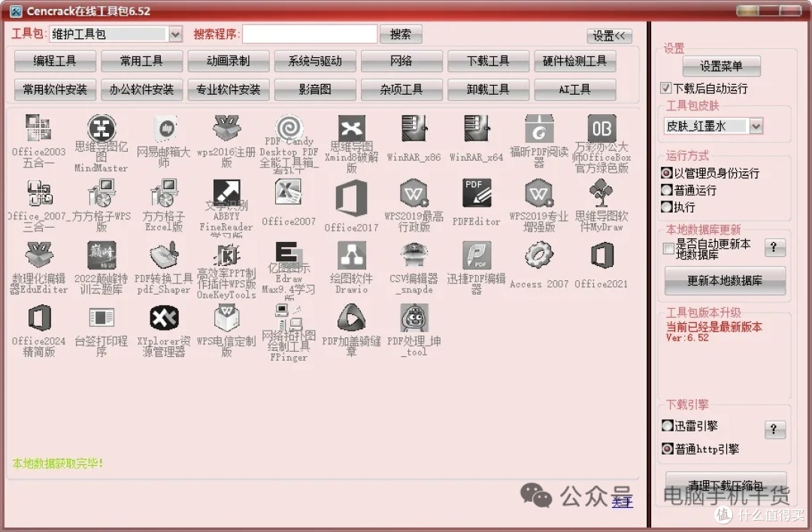The image size is (812, 532).
Task: Select the WPS电信定制版 icon
Action: [227, 317]
